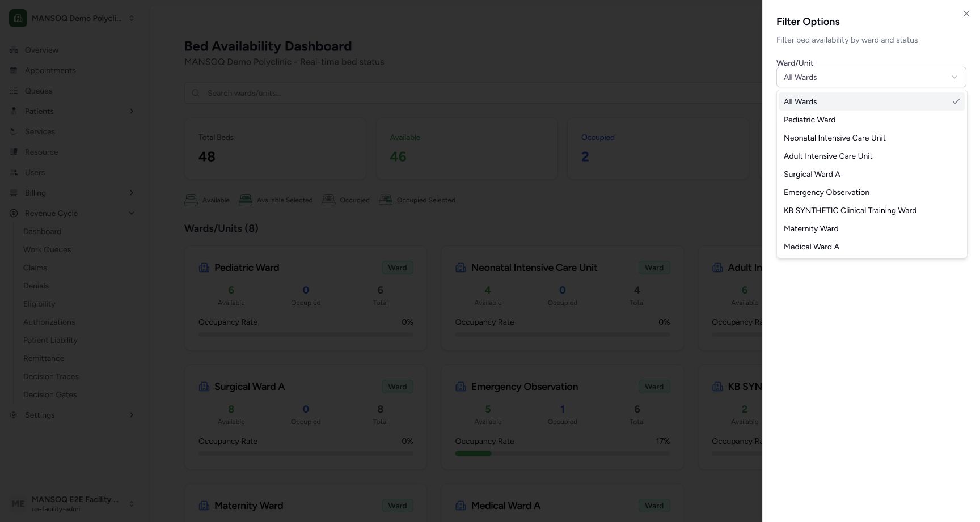Expand the Settings submenu chevron
The width and height of the screenshot is (980, 522).
132,415
